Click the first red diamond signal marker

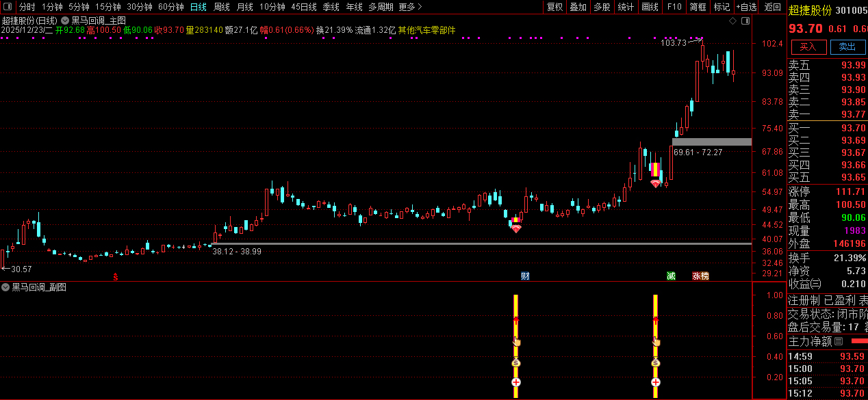515,229
